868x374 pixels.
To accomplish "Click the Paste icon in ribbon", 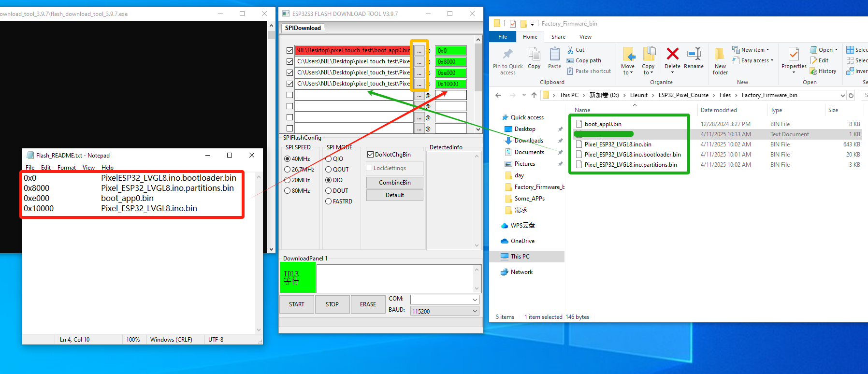I will click(554, 54).
